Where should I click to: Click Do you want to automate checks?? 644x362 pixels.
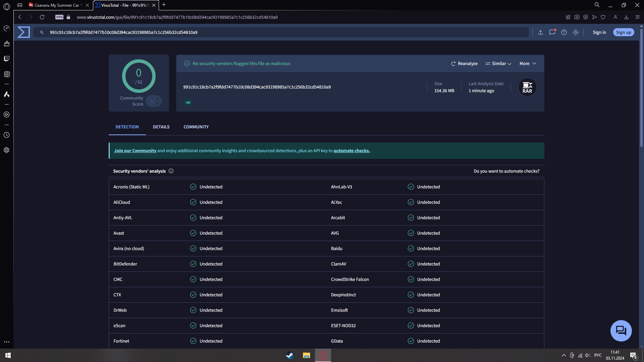coord(506,171)
